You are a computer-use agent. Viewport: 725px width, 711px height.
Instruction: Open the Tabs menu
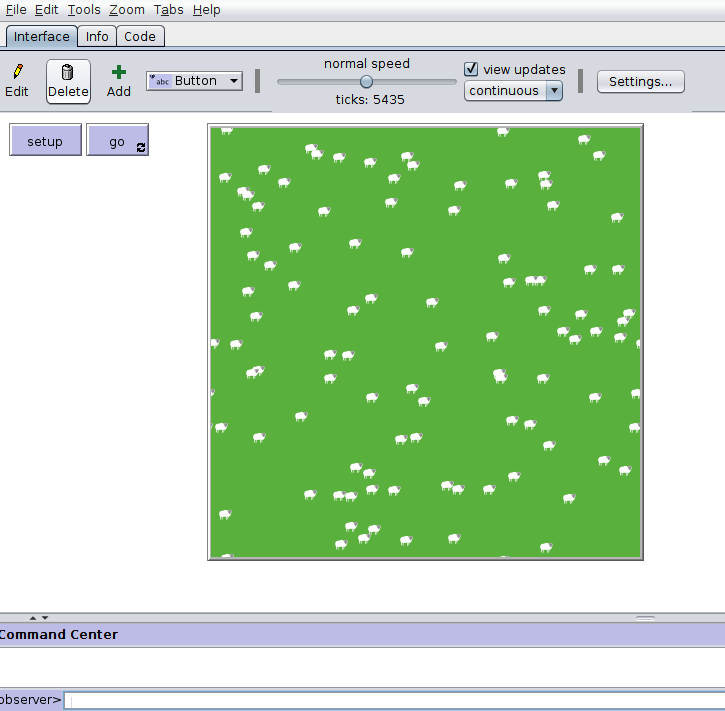pos(168,10)
